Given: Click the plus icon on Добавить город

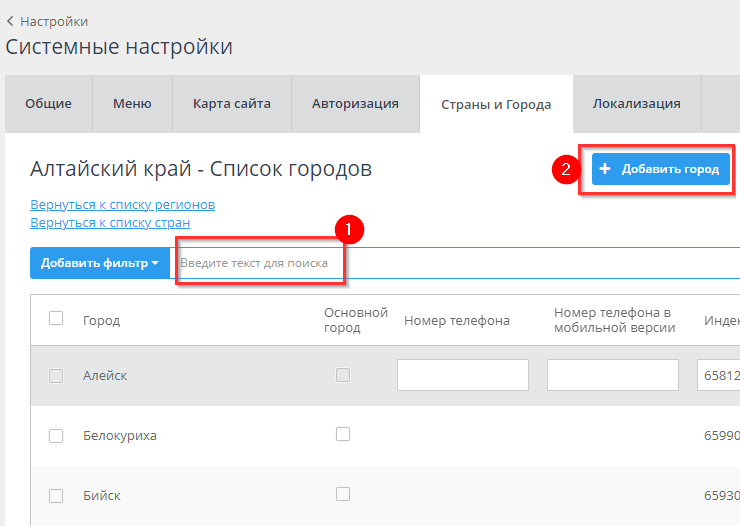Looking at the screenshot, I should [x=605, y=169].
